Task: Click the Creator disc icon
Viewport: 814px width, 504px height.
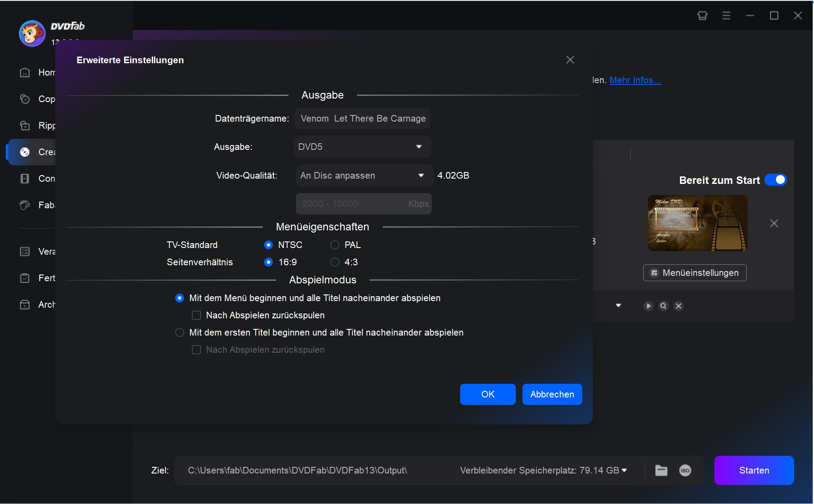Action: click(25, 152)
